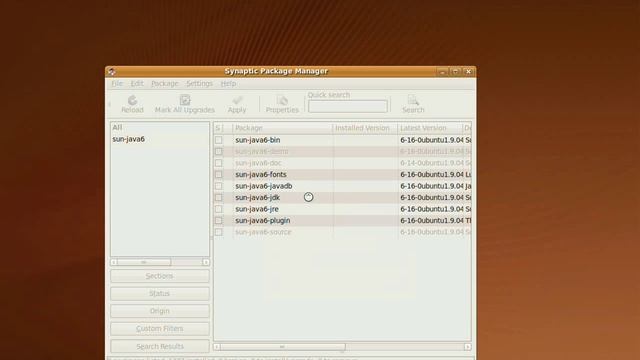Sort by the Package column header
The height and width of the screenshot is (360, 640).
[x=282, y=128]
